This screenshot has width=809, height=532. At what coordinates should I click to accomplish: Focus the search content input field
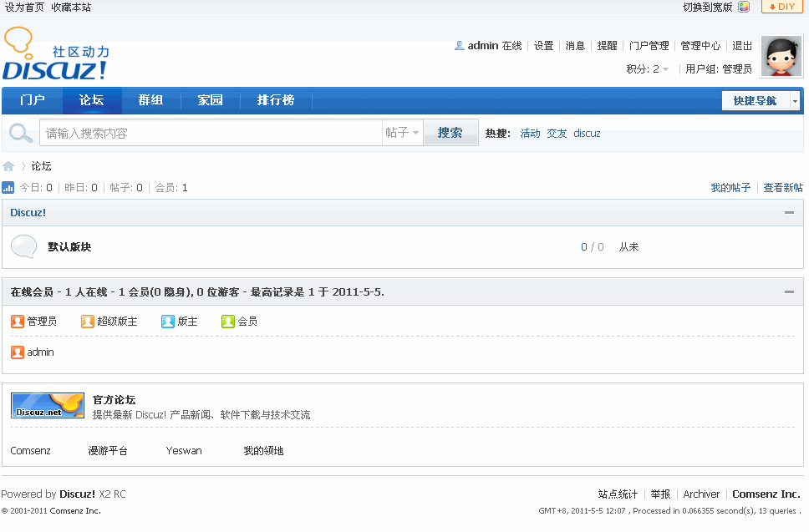click(x=211, y=133)
